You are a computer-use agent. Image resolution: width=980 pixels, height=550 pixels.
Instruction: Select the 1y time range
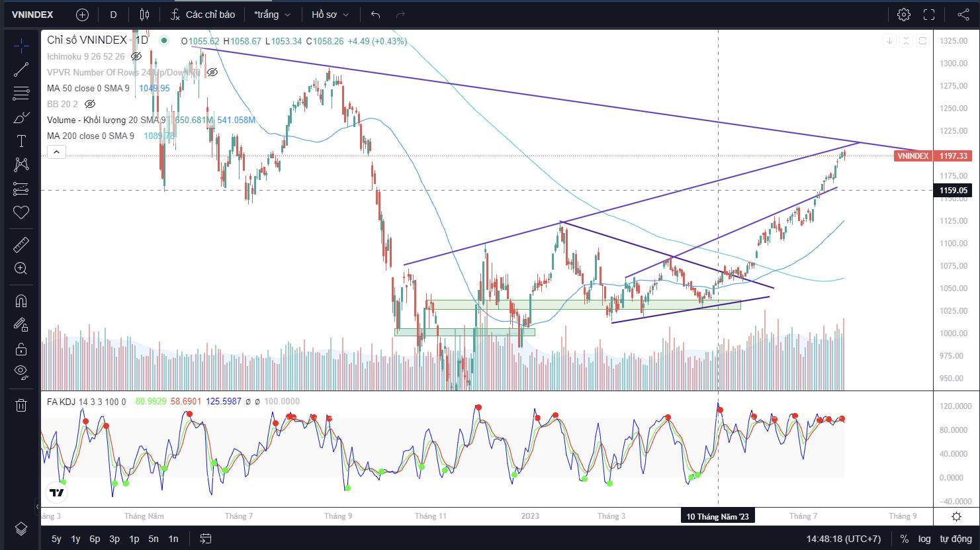click(x=75, y=539)
